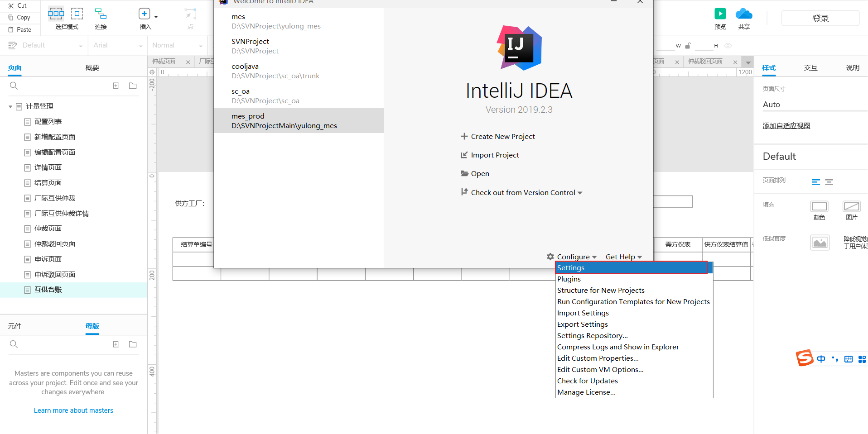The image size is (868, 434).
Task: Switch to the 页面 pages tab
Action: tap(15, 68)
